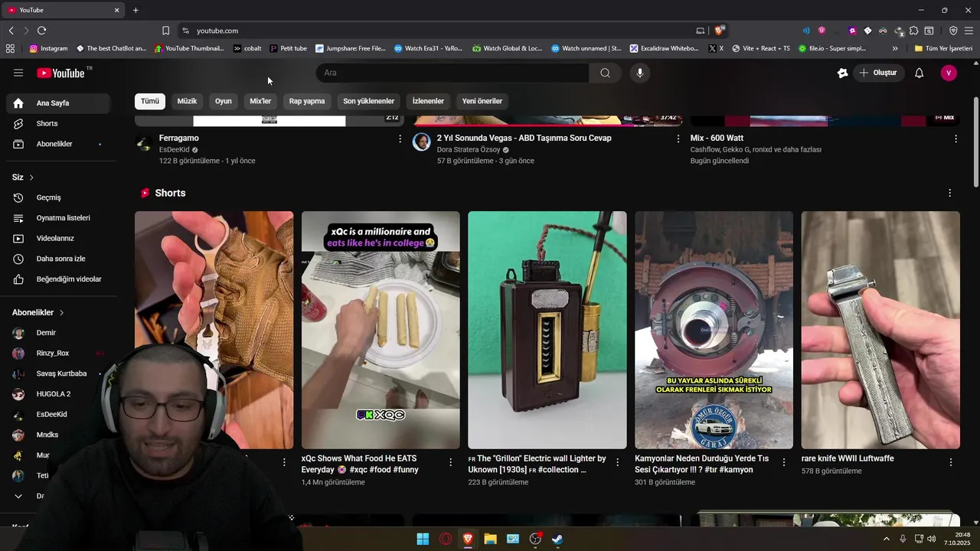Image resolution: width=980 pixels, height=551 pixels.
Task: Open EsDeeKid channel link under Ferragamo
Action: click(174, 150)
